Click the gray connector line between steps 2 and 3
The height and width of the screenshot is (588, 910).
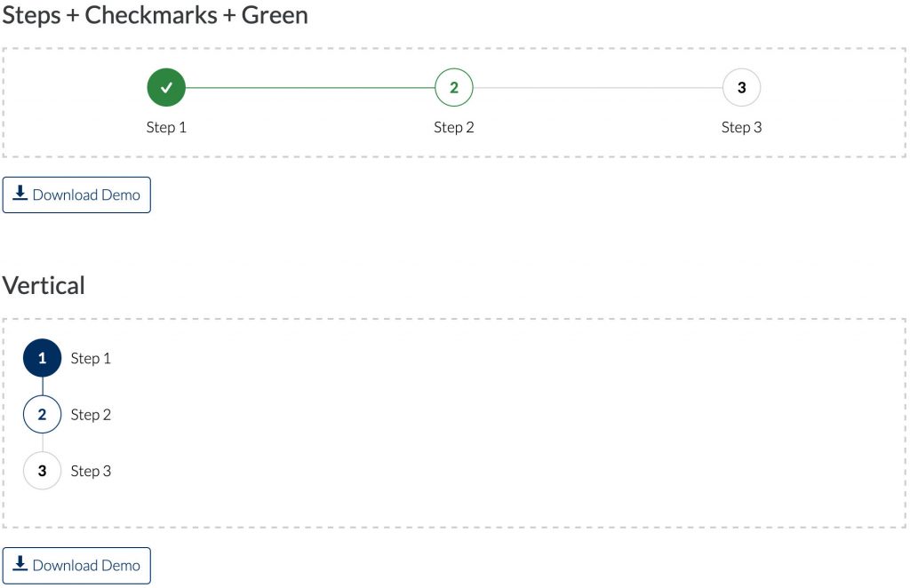pyautogui.click(x=598, y=88)
